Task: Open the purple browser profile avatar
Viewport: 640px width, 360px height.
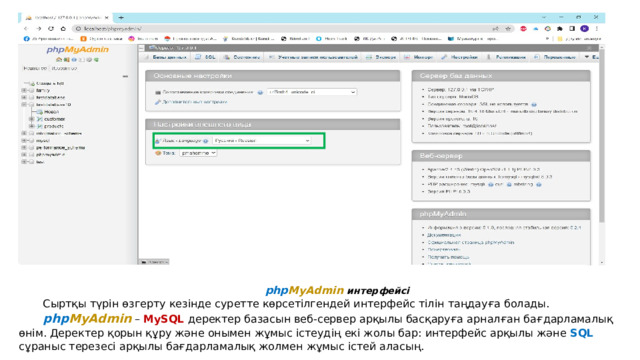Action: (584, 29)
